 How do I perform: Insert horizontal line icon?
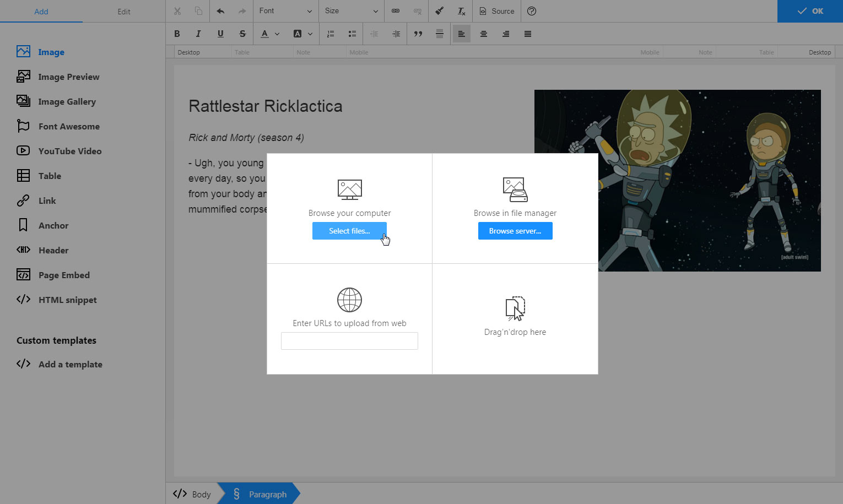pos(440,34)
